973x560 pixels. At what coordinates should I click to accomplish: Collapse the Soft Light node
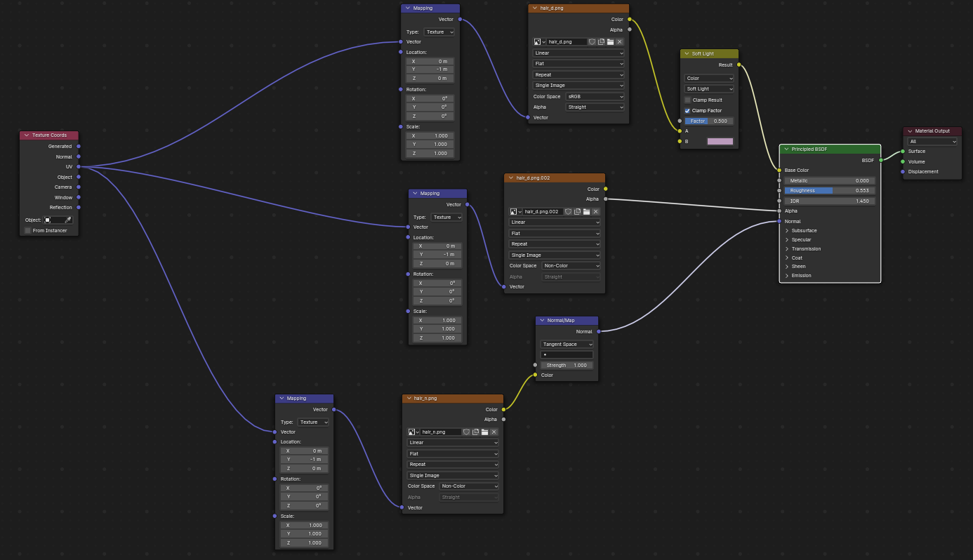coord(687,53)
